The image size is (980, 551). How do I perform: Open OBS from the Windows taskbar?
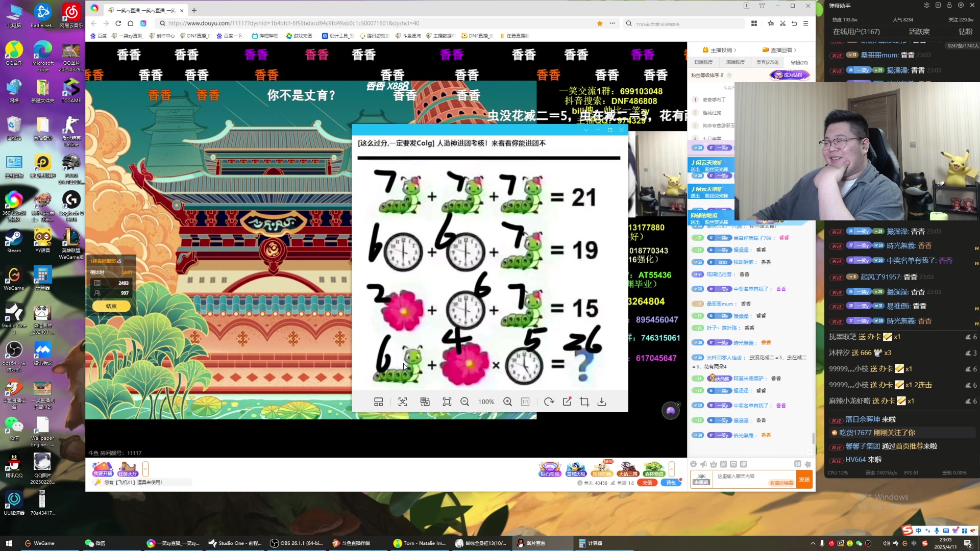[x=297, y=543]
